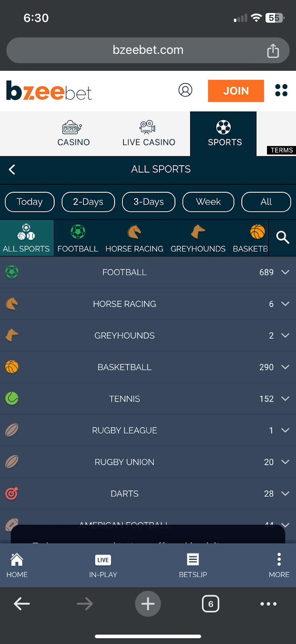
Task: Expand the Football row chevron
Action: (285, 272)
